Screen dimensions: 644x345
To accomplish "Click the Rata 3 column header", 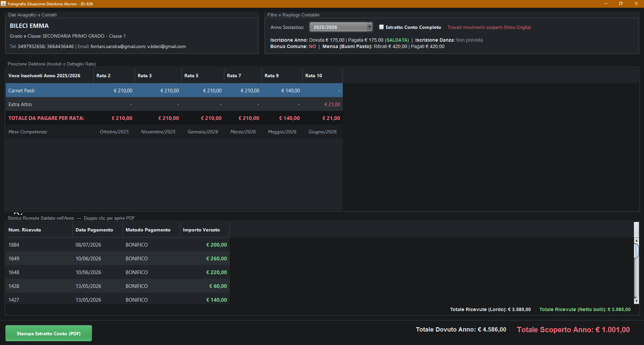I will point(158,76).
